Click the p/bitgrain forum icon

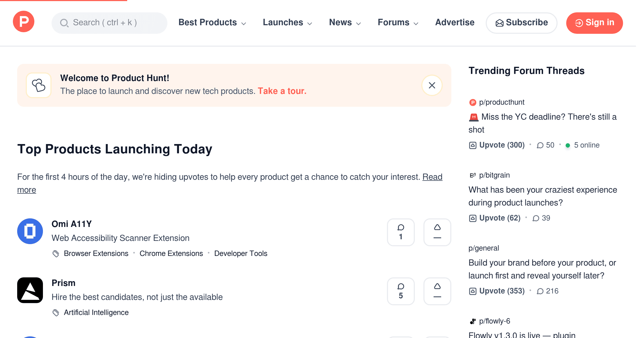coord(473,175)
